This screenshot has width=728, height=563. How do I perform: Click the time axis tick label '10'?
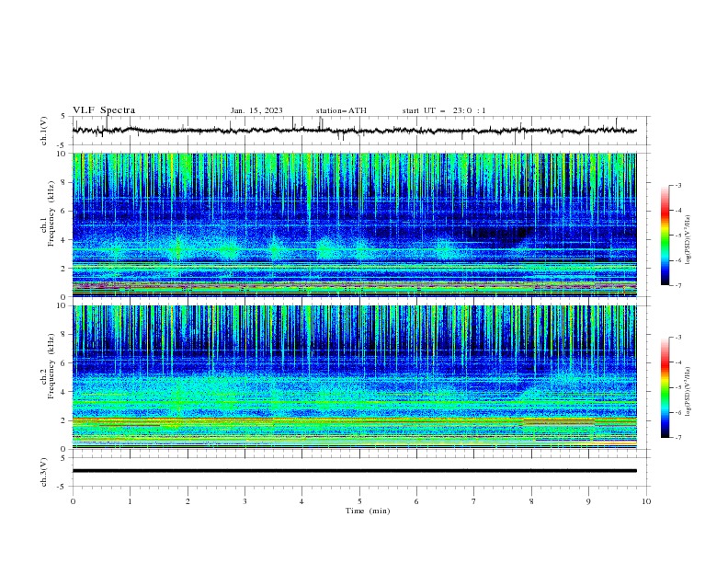point(646,501)
